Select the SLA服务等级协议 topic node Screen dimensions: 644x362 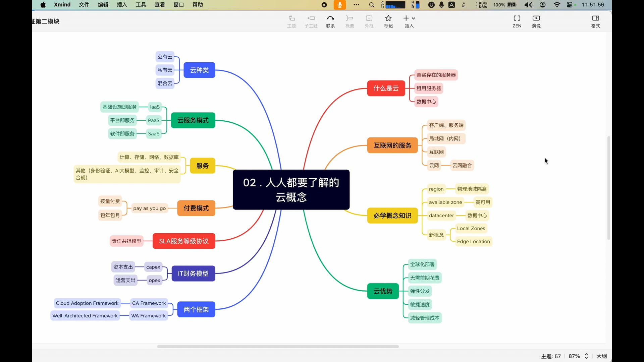183,241
